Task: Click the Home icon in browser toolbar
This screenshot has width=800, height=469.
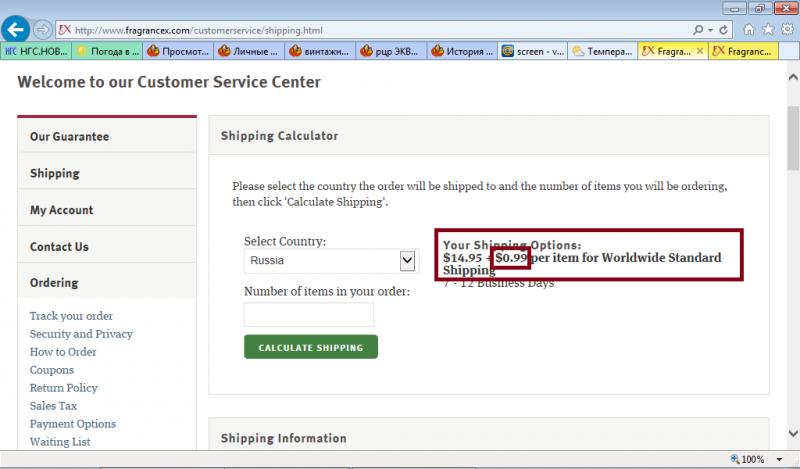Action: [x=751, y=30]
